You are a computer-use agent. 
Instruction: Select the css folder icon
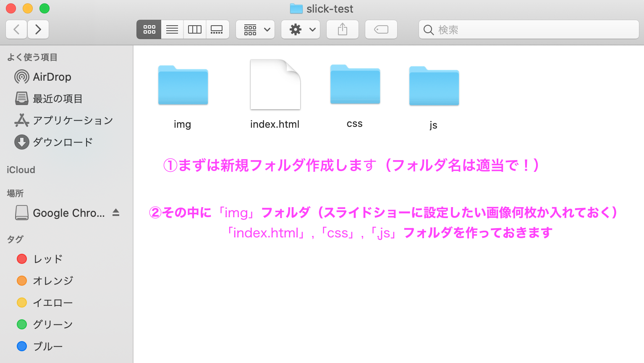(x=355, y=84)
